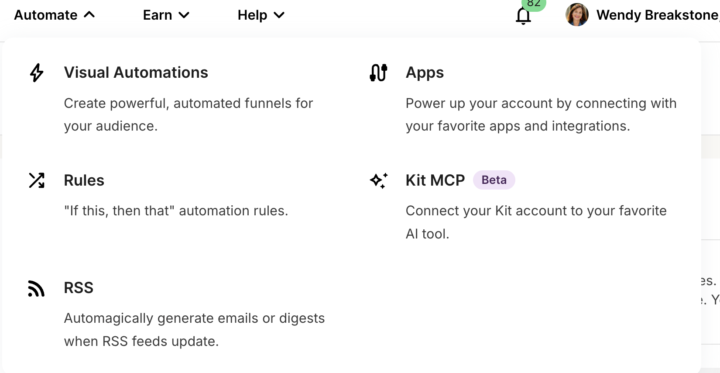The height and width of the screenshot is (373, 720).
Task: Click the Kit MCP sparkles icon
Action: click(x=378, y=181)
